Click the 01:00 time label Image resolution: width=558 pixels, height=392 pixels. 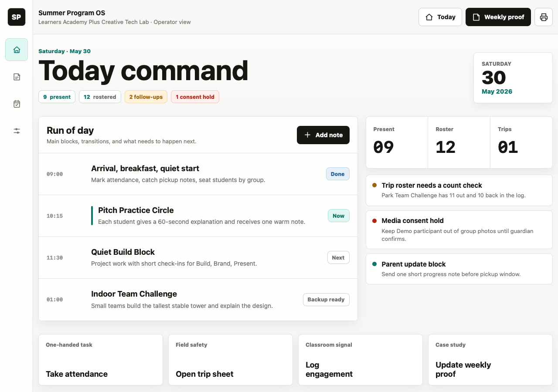[x=54, y=300]
